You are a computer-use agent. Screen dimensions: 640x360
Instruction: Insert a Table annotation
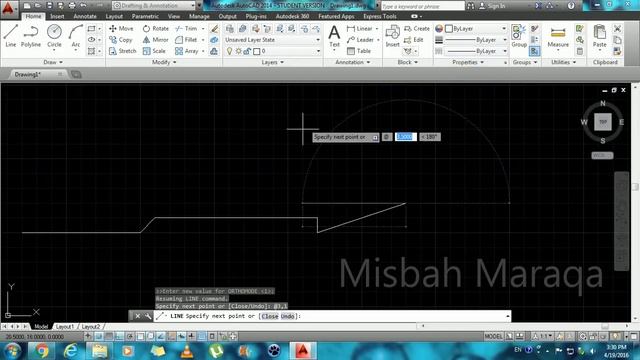pos(359,51)
